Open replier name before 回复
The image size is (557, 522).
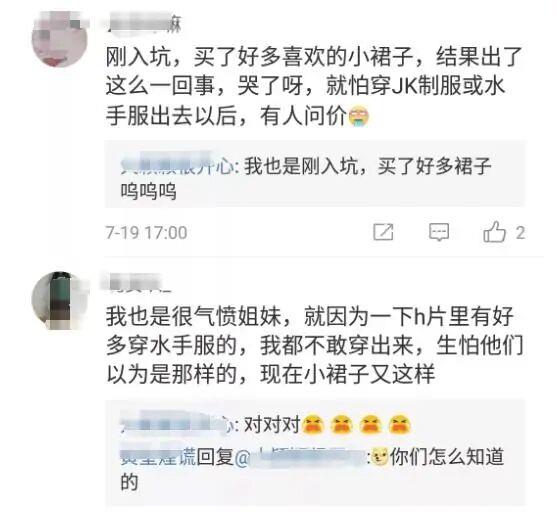[158, 457]
